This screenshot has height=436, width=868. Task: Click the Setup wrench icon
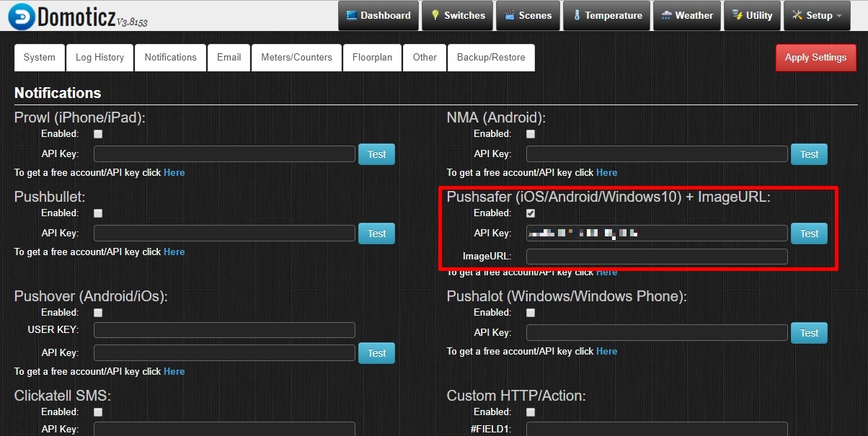point(797,15)
